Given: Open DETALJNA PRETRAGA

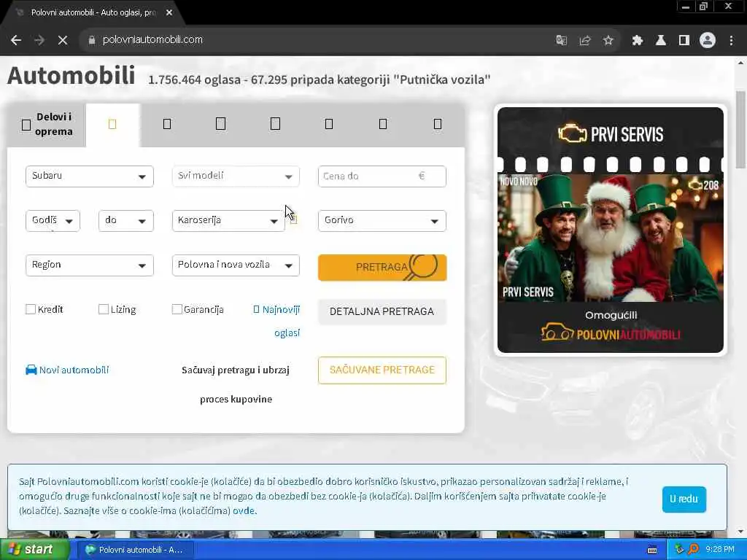Looking at the screenshot, I should [382, 312].
